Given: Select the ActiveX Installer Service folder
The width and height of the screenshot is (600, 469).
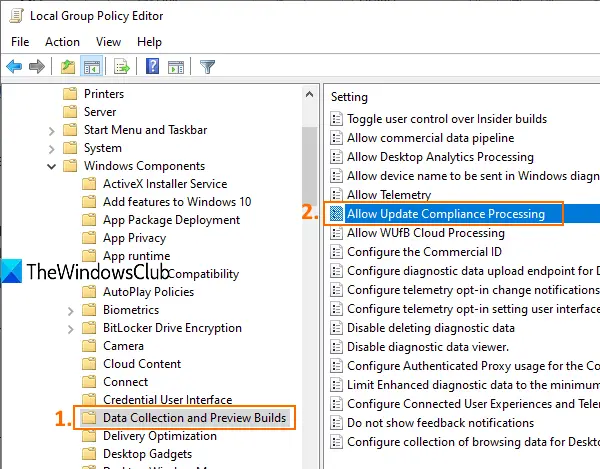Looking at the screenshot, I should 165,184.
